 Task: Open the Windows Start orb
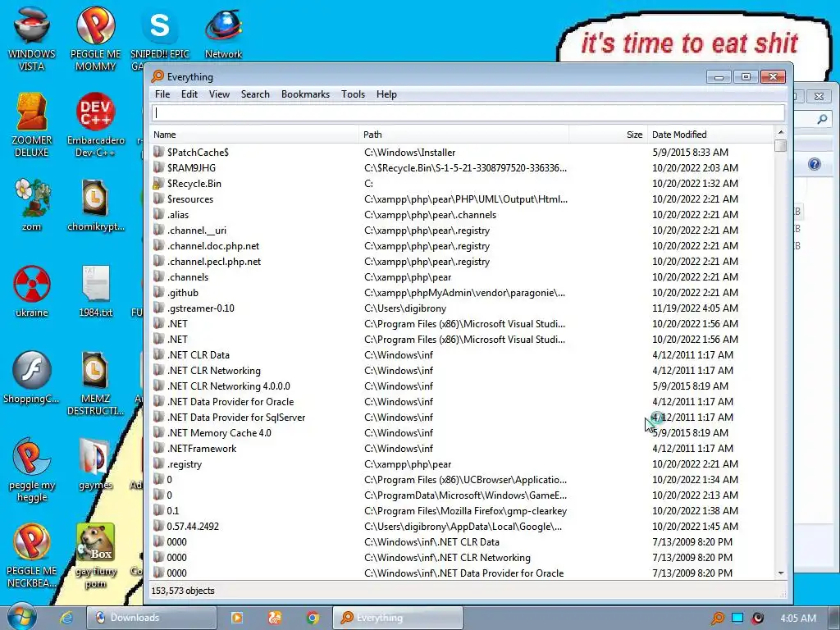(x=22, y=617)
